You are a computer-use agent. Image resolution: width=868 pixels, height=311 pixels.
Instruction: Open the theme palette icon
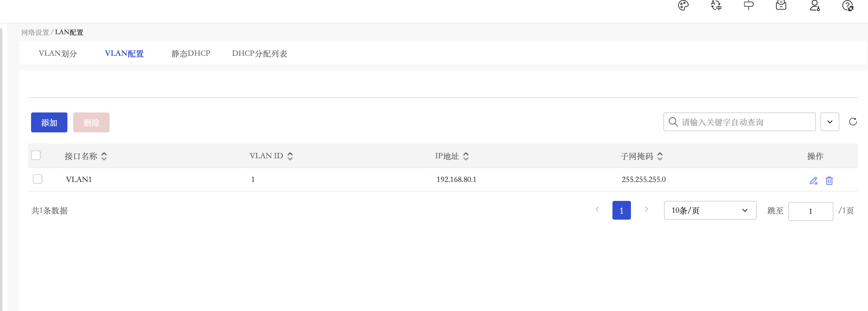pyautogui.click(x=683, y=6)
